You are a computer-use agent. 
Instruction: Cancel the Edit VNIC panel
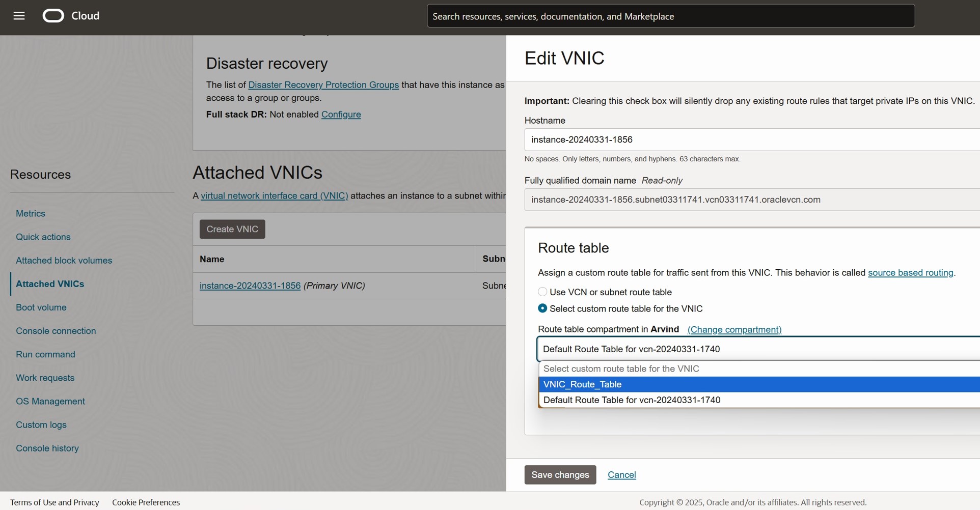point(621,475)
